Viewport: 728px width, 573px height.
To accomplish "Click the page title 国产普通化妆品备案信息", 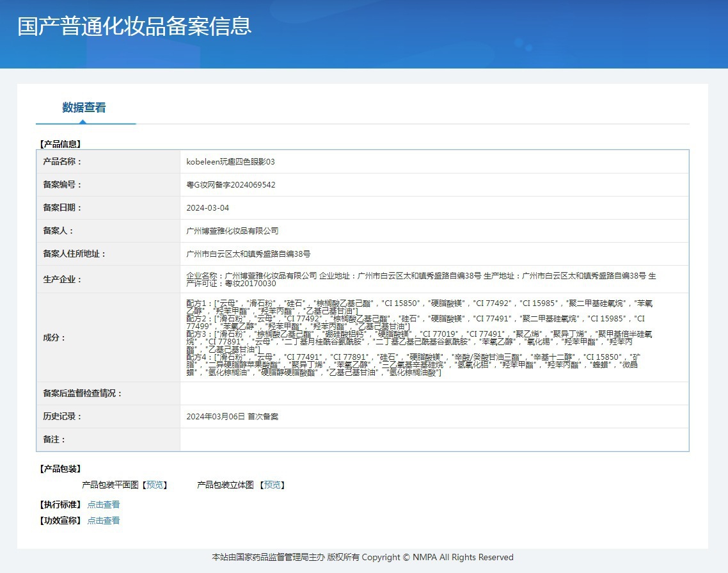I will pyautogui.click(x=134, y=26).
